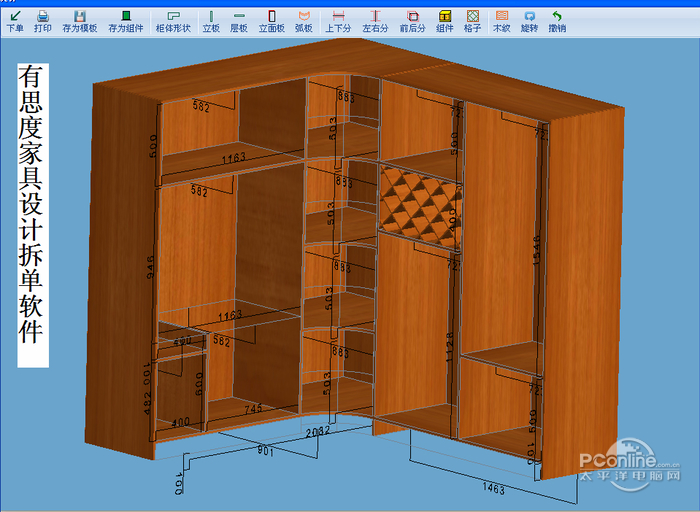
Task: Choose the 弧板 curved panel tool
Action: coord(303,21)
